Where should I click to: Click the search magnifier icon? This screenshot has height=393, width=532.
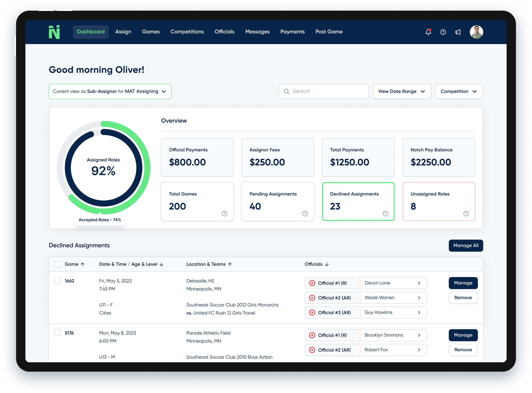[286, 91]
